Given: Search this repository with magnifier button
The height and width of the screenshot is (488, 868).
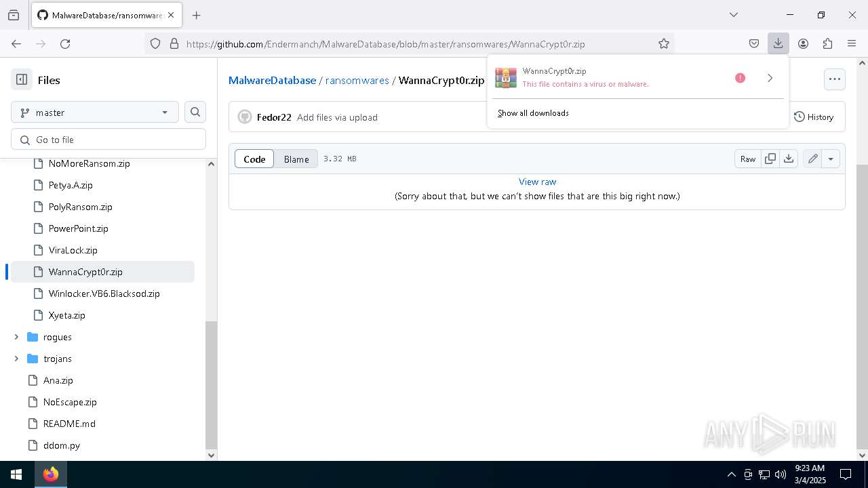Looking at the screenshot, I should (195, 112).
